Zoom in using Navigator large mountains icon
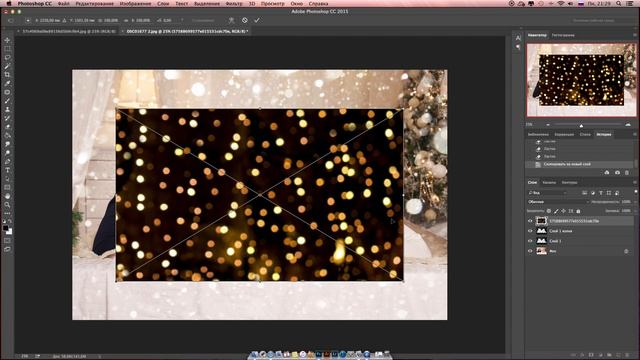The image size is (640, 360). coord(628,124)
